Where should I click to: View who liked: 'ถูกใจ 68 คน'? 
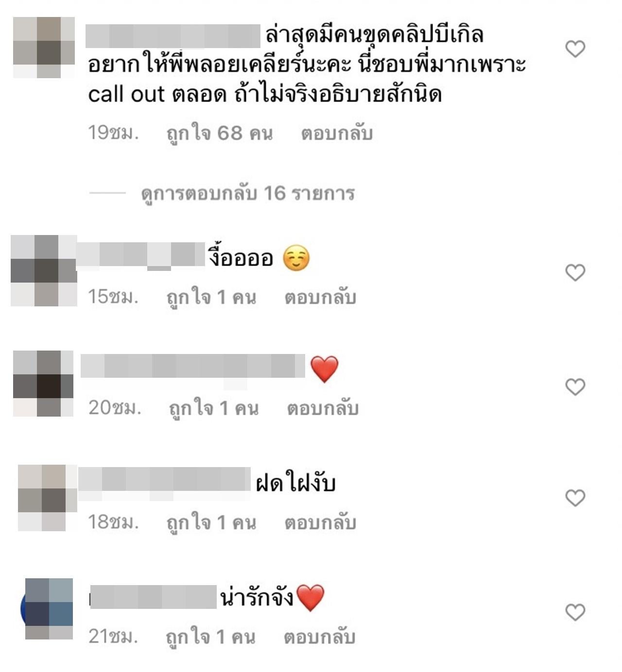[220, 134]
